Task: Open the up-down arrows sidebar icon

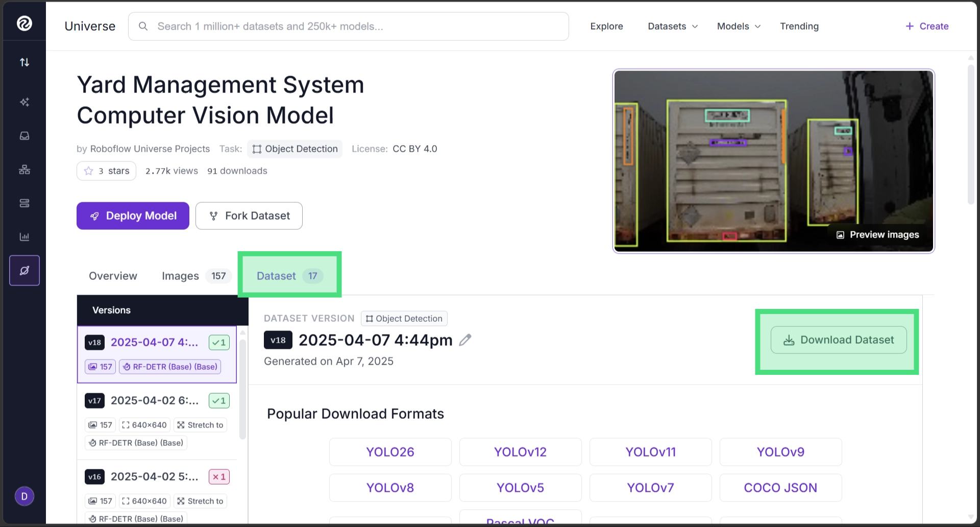Action: pyautogui.click(x=24, y=62)
